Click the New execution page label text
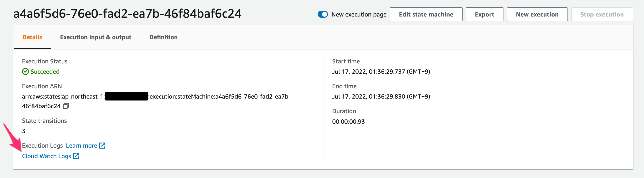The image size is (644, 178). pyautogui.click(x=359, y=15)
